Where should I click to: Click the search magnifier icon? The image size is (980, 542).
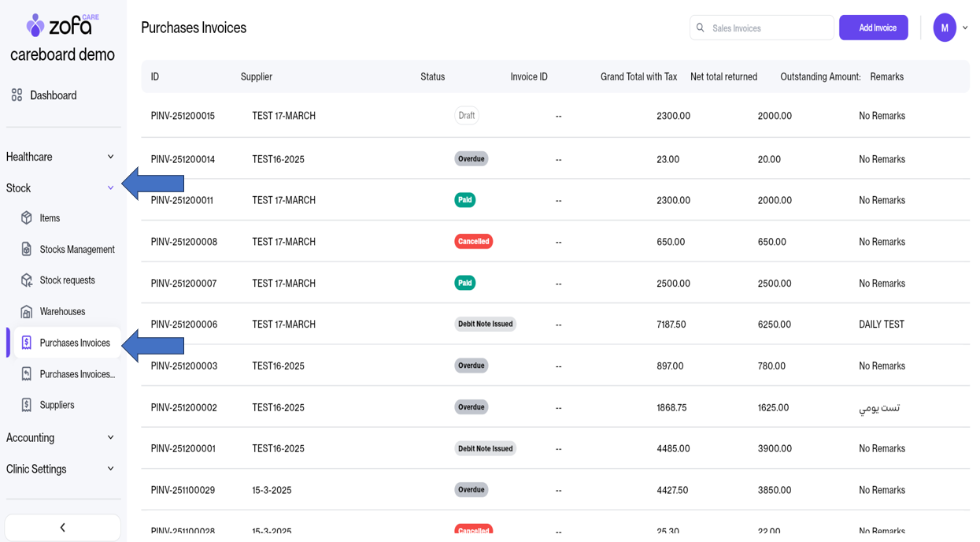(x=701, y=28)
